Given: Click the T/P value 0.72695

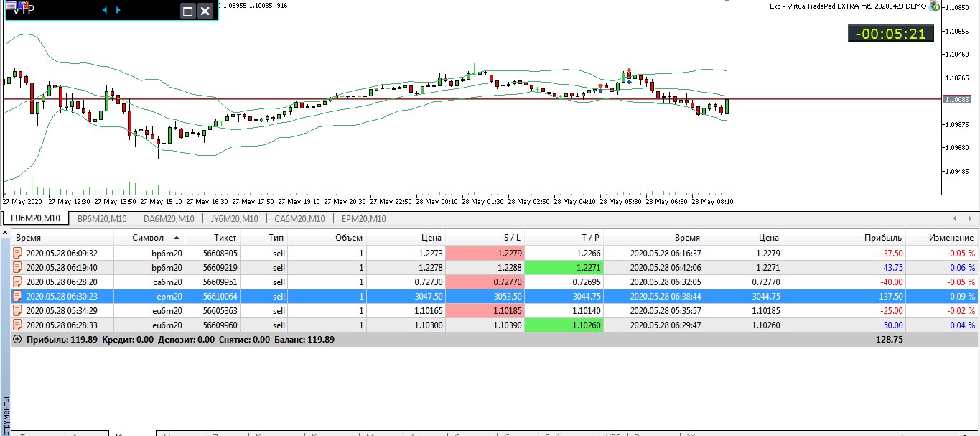Looking at the screenshot, I should tap(586, 282).
